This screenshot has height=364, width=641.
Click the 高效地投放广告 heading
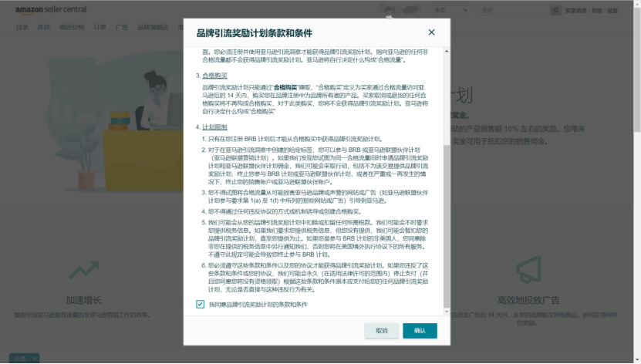click(x=528, y=300)
